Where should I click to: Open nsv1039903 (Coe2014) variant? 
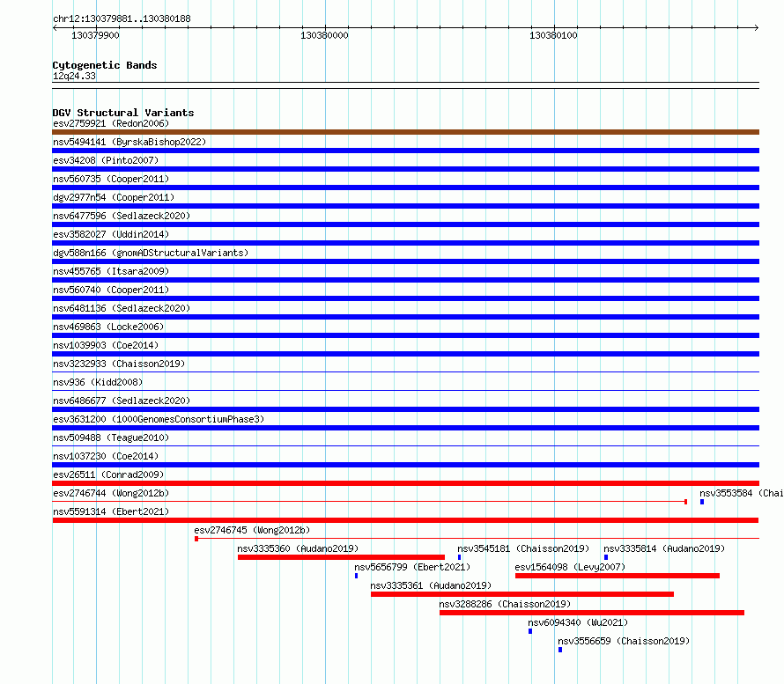coord(106,345)
